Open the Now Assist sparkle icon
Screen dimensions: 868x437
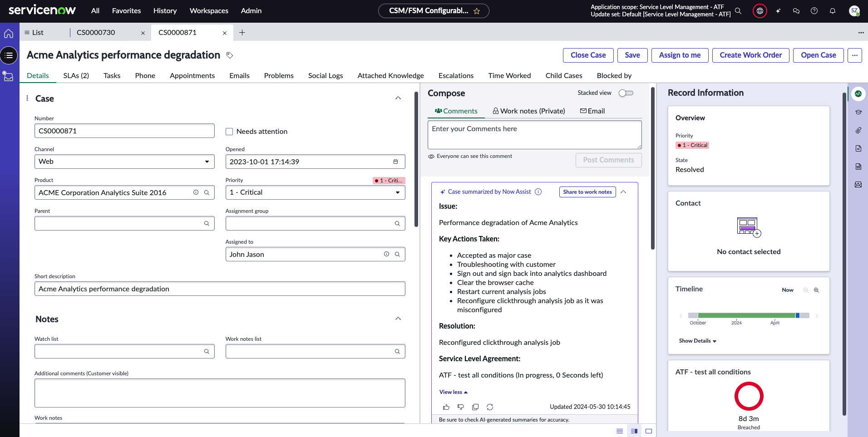tap(778, 11)
